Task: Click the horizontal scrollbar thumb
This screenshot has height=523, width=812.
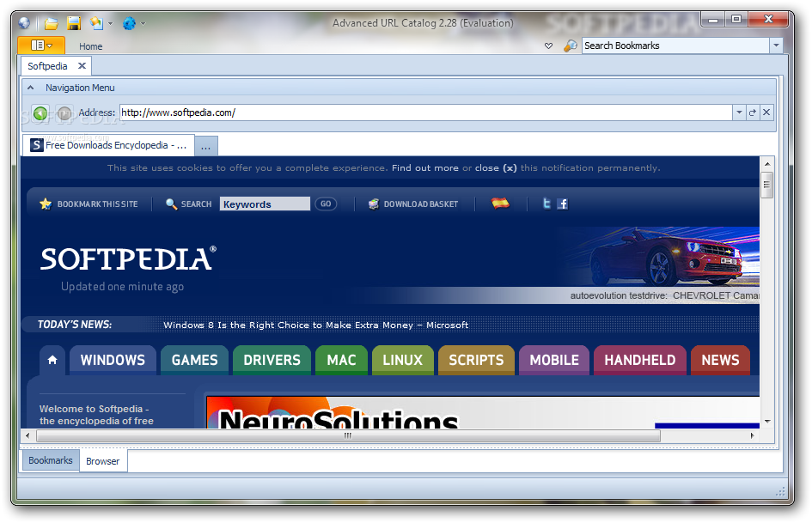Action: [x=348, y=436]
